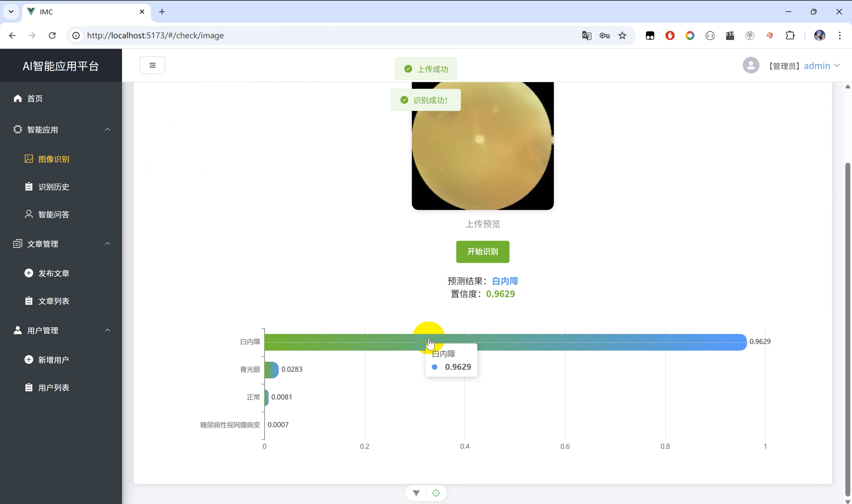Select the 图像识别 picture icon
This screenshot has height=504, width=852.
click(x=29, y=159)
